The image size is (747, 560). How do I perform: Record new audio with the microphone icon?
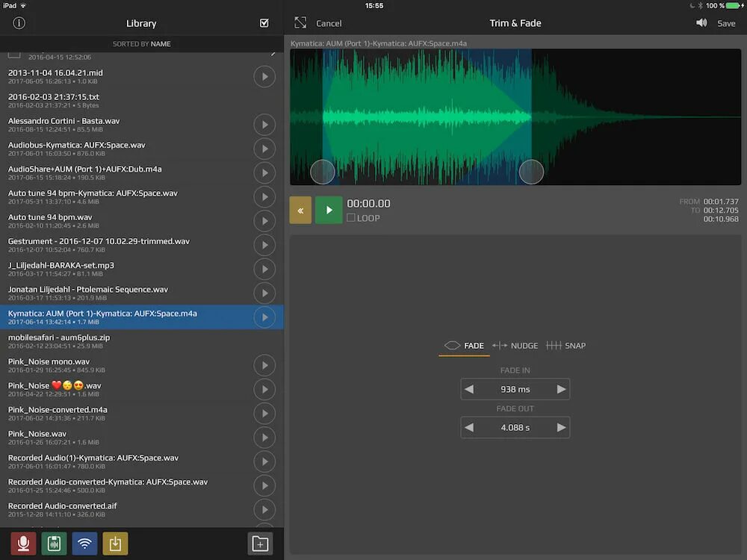click(x=22, y=544)
